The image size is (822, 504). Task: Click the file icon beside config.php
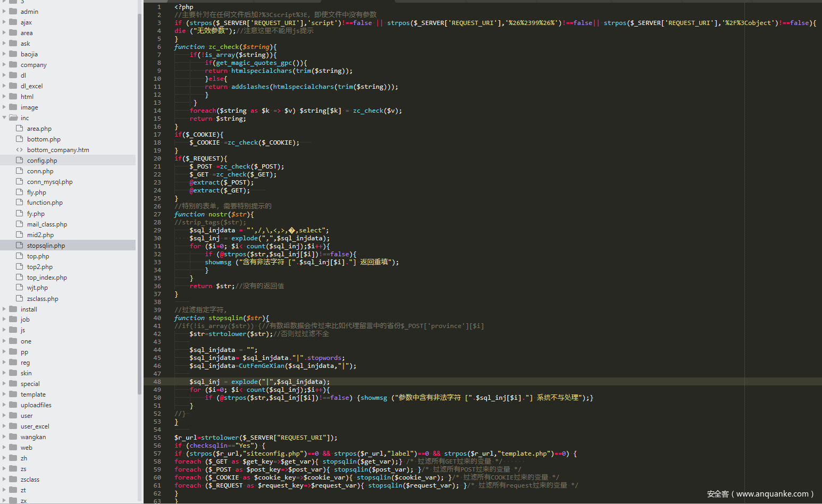20,160
